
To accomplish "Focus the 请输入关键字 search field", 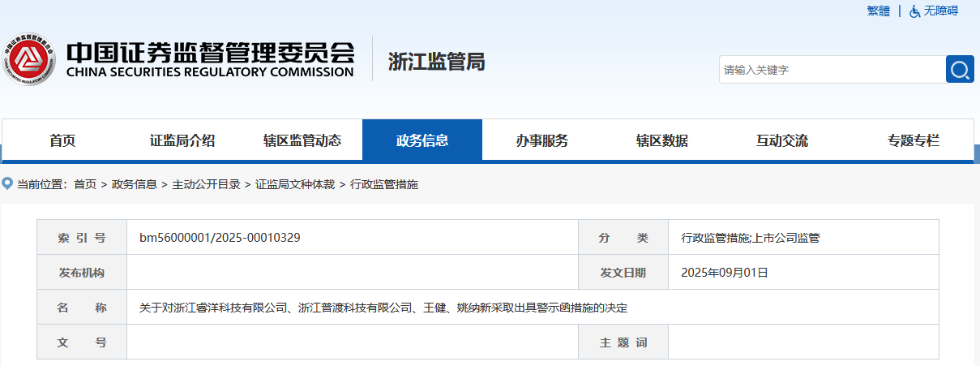I will pos(832,70).
